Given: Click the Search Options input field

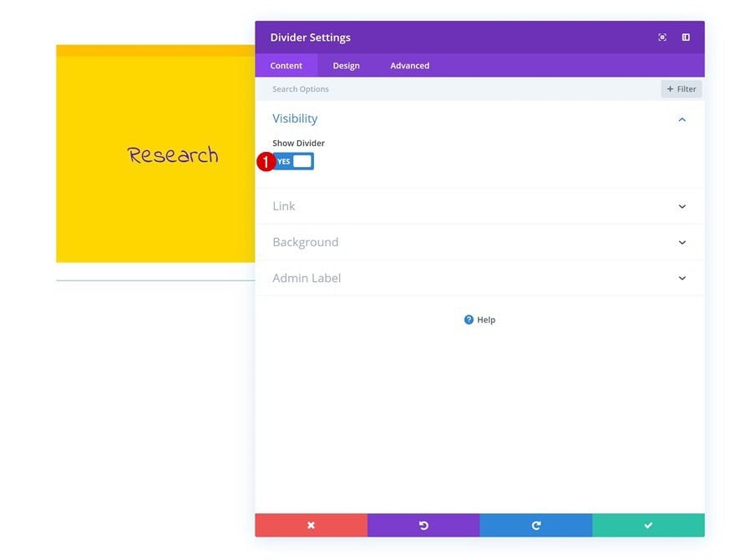Looking at the screenshot, I should click(457, 89).
